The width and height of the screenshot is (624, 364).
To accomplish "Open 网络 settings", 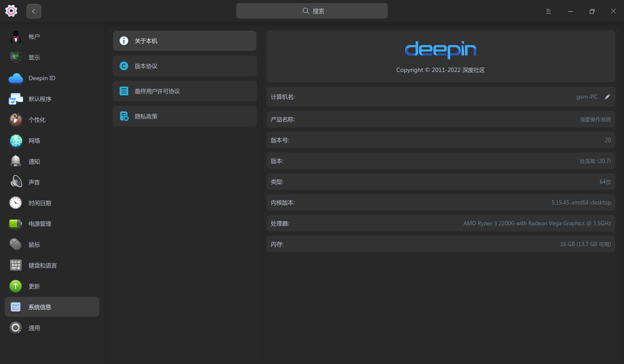I will [52, 140].
